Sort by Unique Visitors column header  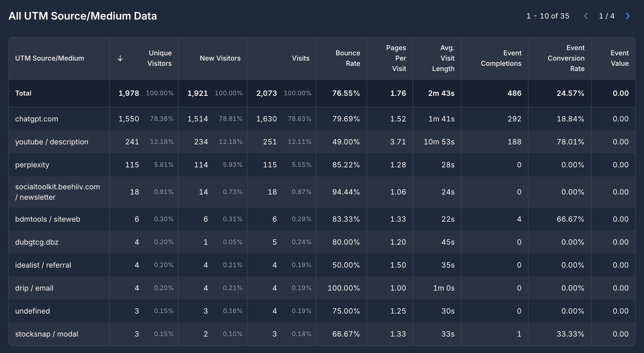pyautogui.click(x=160, y=58)
